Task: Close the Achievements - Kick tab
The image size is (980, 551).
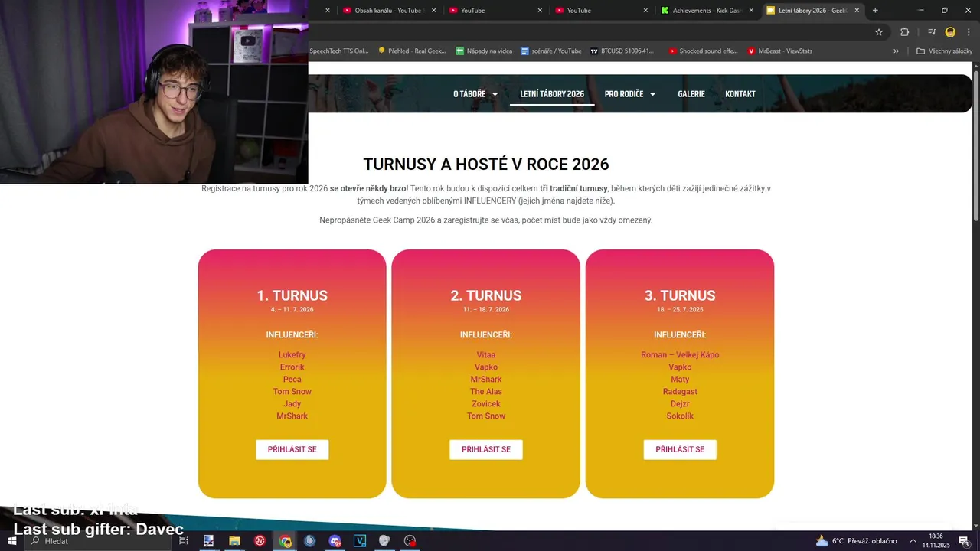Action: pyautogui.click(x=751, y=11)
